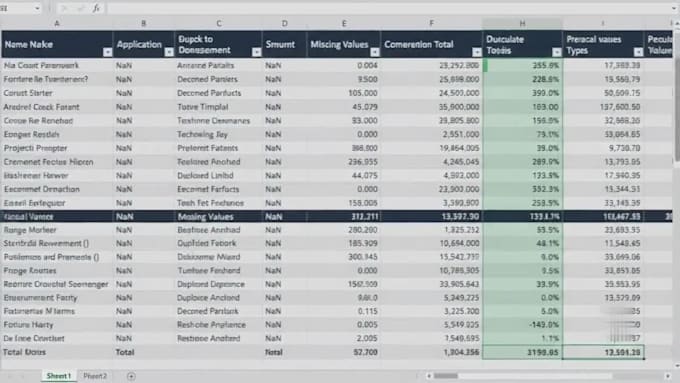680x383 pixels.
Task: Switch to the Pheet2 tab
Action: pos(95,376)
